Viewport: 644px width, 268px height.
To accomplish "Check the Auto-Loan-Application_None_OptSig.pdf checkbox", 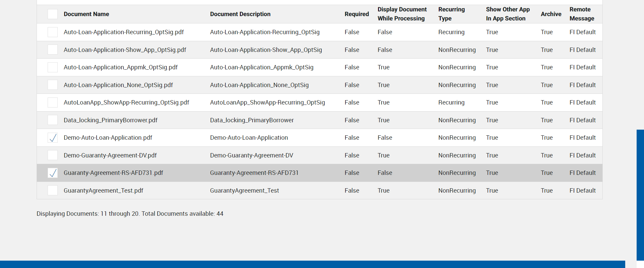I will (x=53, y=85).
